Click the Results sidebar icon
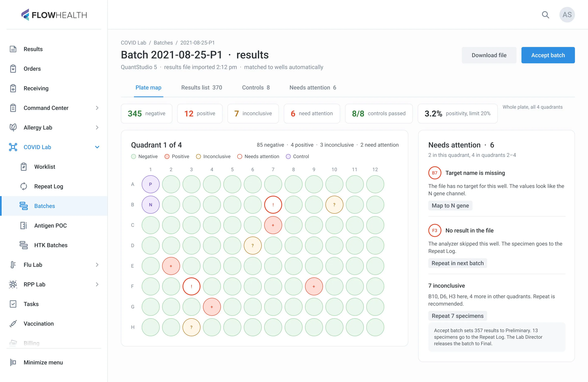Image resolution: width=588 pixels, height=382 pixels. tap(13, 49)
